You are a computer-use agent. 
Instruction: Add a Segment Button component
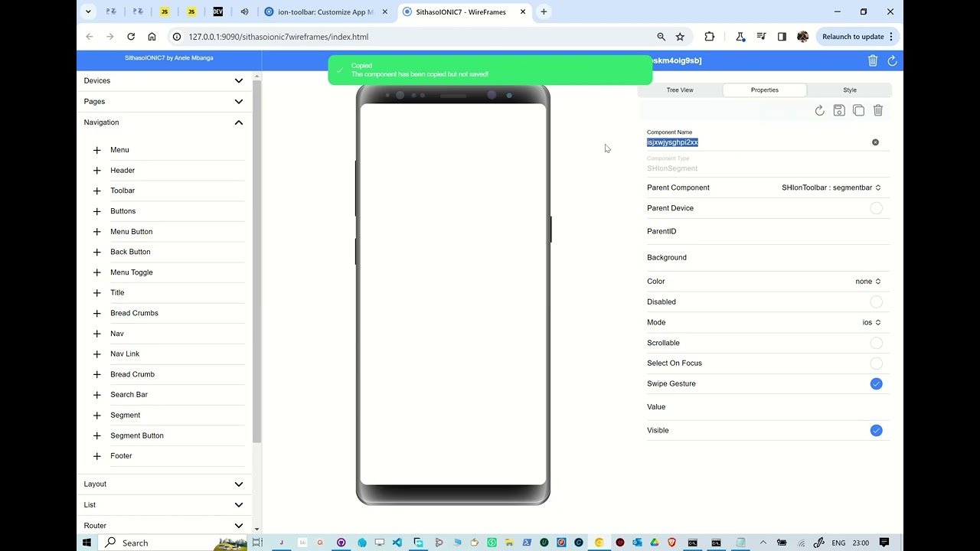[x=97, y=435]
